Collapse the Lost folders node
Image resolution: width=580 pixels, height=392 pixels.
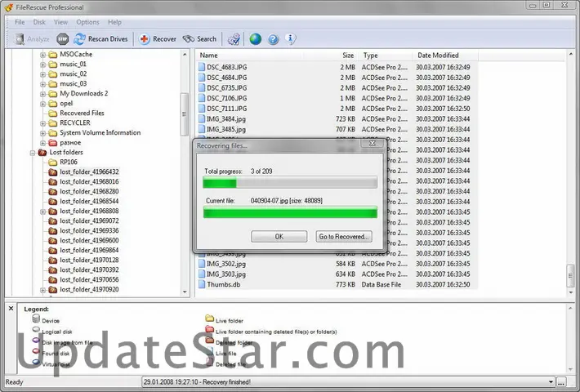coord(33,153)
